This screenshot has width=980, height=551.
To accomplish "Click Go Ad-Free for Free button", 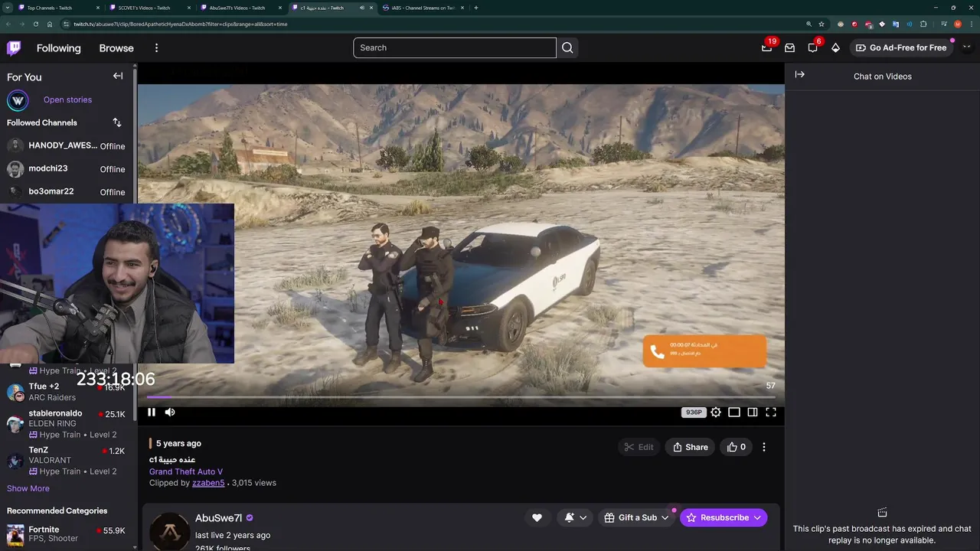I will 901,47.
